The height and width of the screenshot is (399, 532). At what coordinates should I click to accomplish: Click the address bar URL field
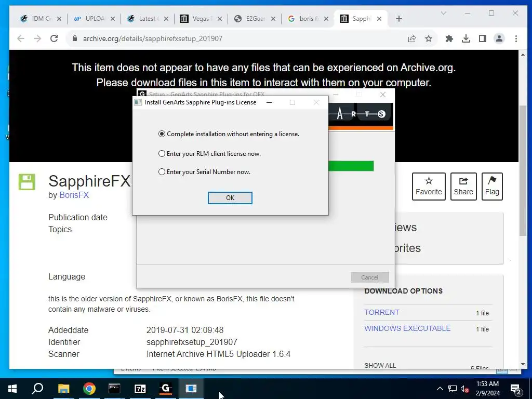(x=237, y=38)
